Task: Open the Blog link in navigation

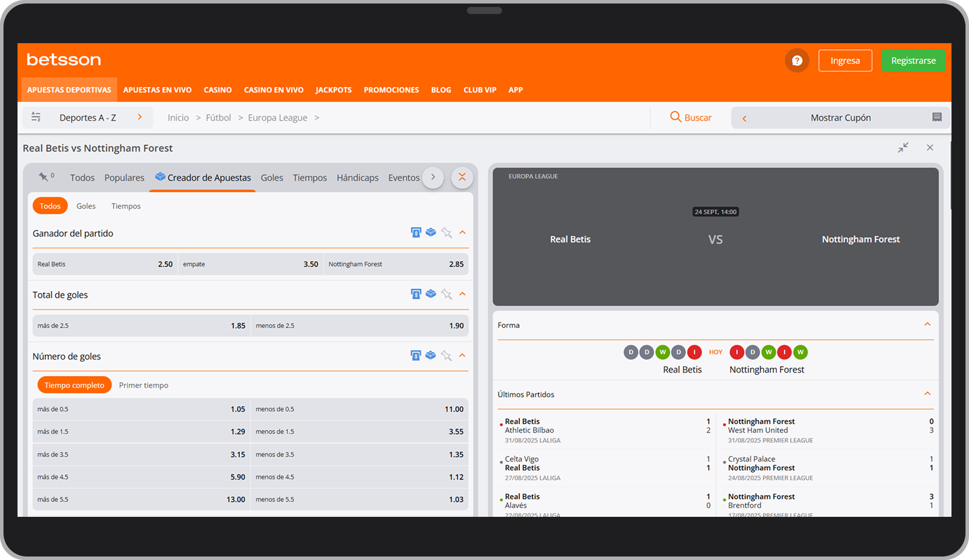Action: tap(441, 90)
